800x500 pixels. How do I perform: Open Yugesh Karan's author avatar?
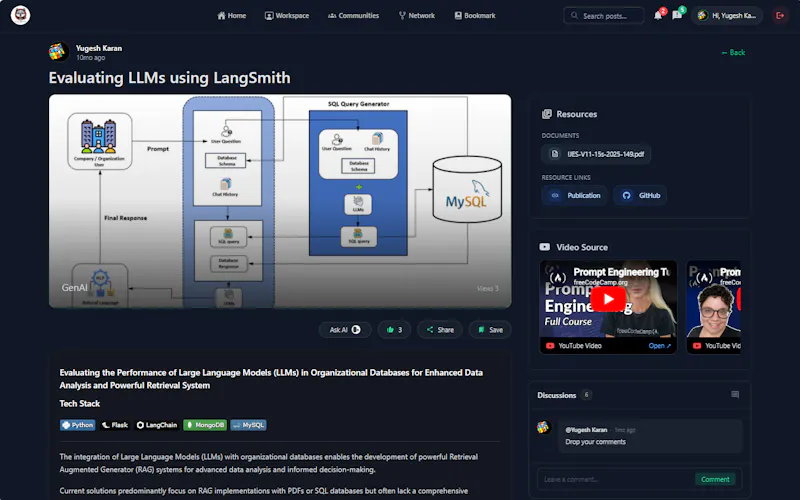[59, 52]
